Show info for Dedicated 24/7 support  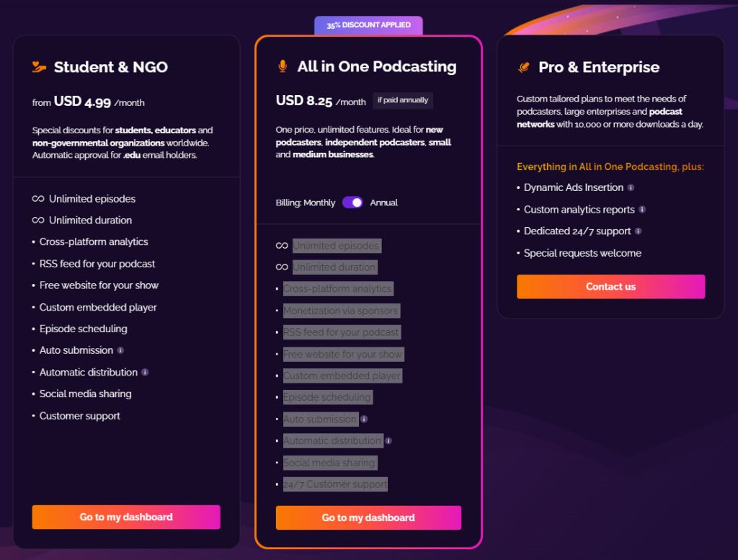639,231
